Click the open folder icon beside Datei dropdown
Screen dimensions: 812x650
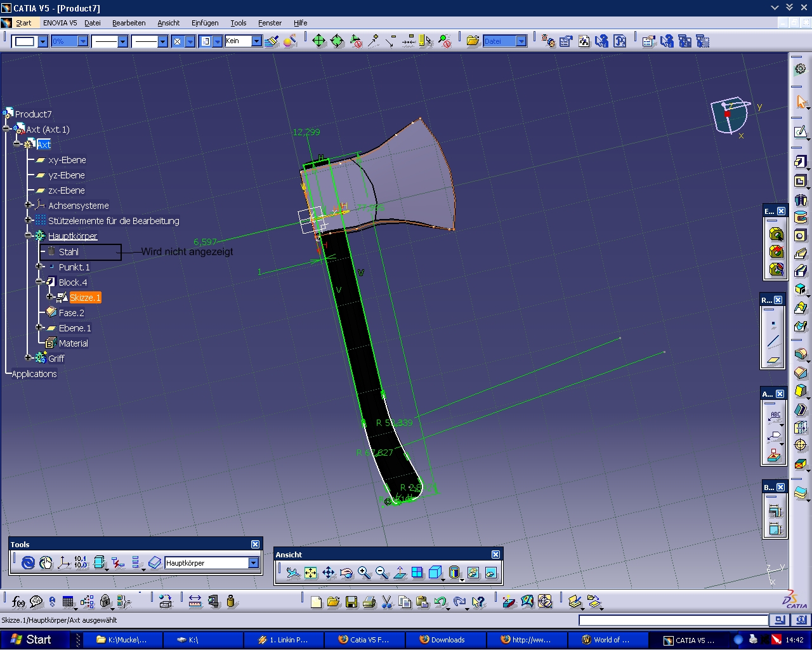click(x=473, y=41)
